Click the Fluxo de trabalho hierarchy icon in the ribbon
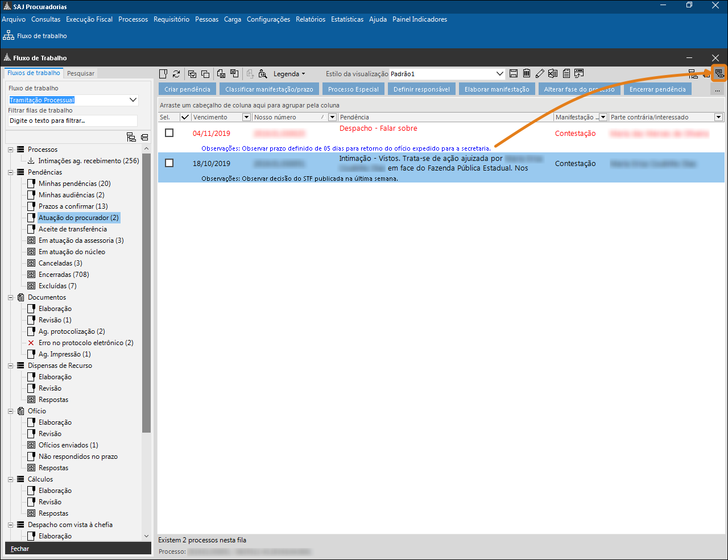728x560 pixels. tap(9, 35)
